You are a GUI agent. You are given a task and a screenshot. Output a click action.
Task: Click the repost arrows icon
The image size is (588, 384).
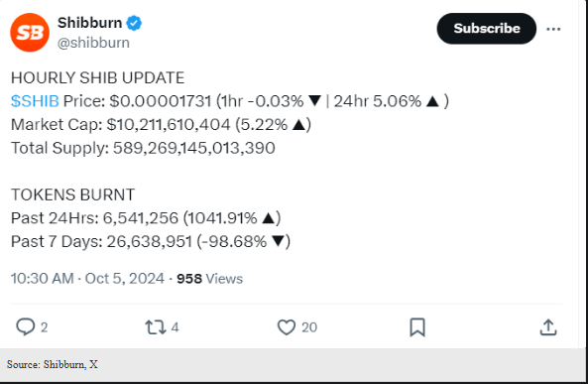point(156,326)
